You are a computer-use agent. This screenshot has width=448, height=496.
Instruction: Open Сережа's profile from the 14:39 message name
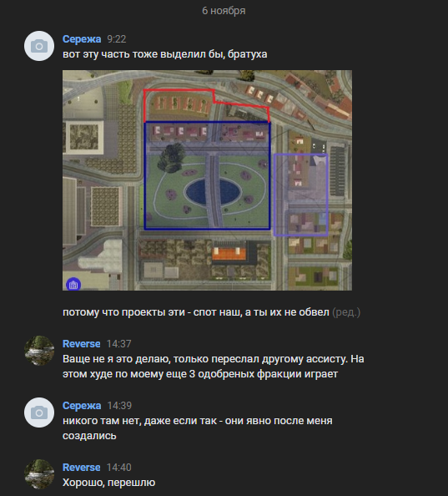(x=82, y=406)
